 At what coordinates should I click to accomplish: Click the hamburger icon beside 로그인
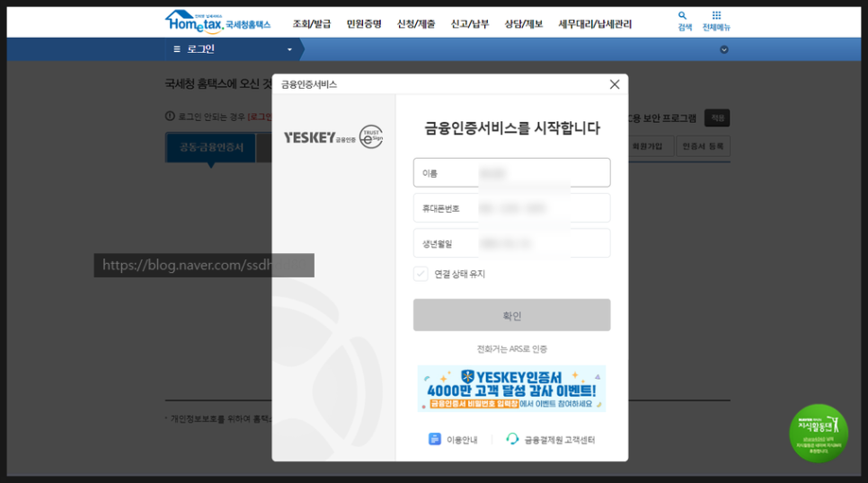(177, 49)
